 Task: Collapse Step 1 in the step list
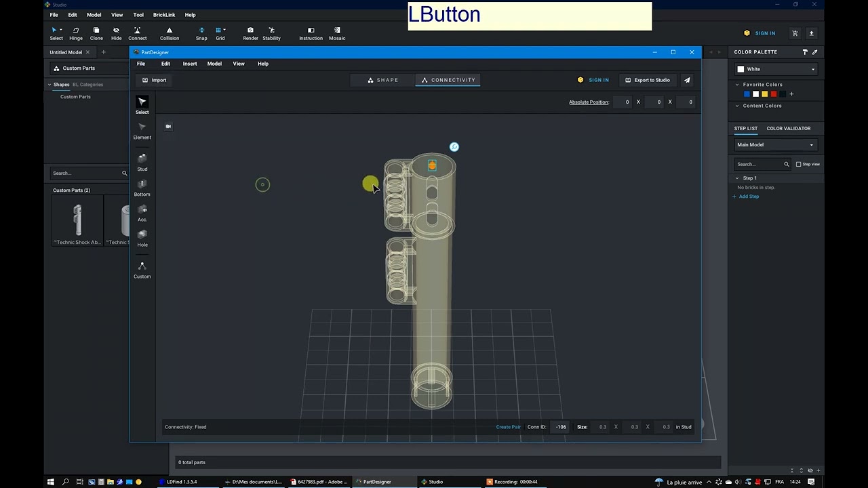click(737, 178)
